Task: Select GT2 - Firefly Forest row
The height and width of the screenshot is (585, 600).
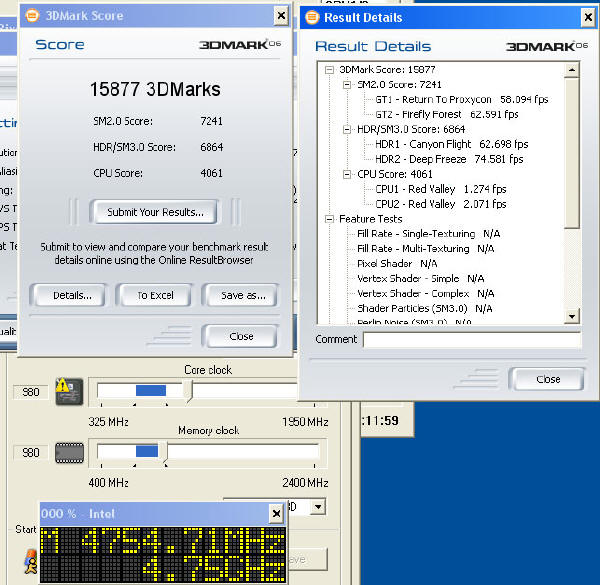Action: 447,115
